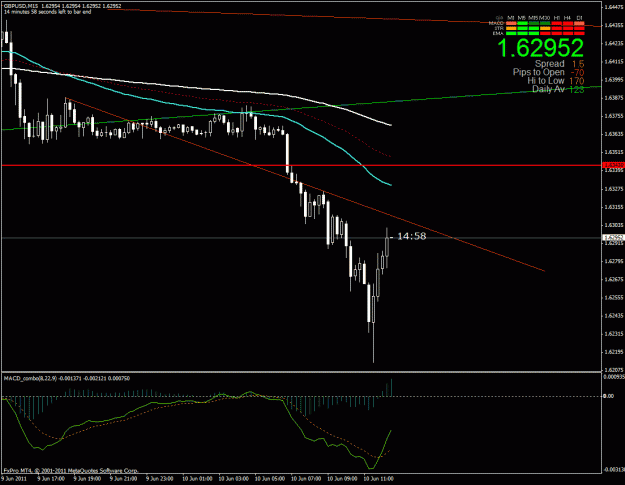Select the Pips to Open value -70
This screenshot has height=485, width=625.
(577, 73)
